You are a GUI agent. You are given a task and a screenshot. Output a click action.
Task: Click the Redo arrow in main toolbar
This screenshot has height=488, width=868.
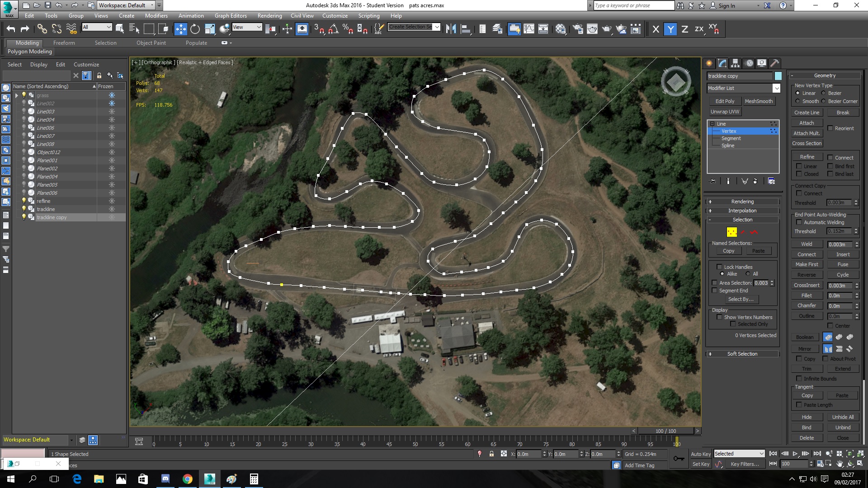click(25, 29)
